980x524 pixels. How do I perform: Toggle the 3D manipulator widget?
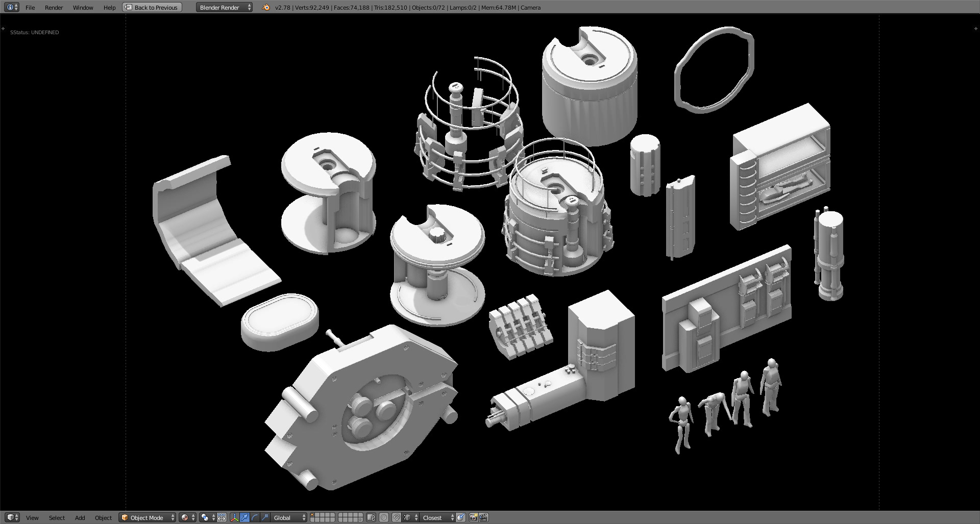[234, 517]
